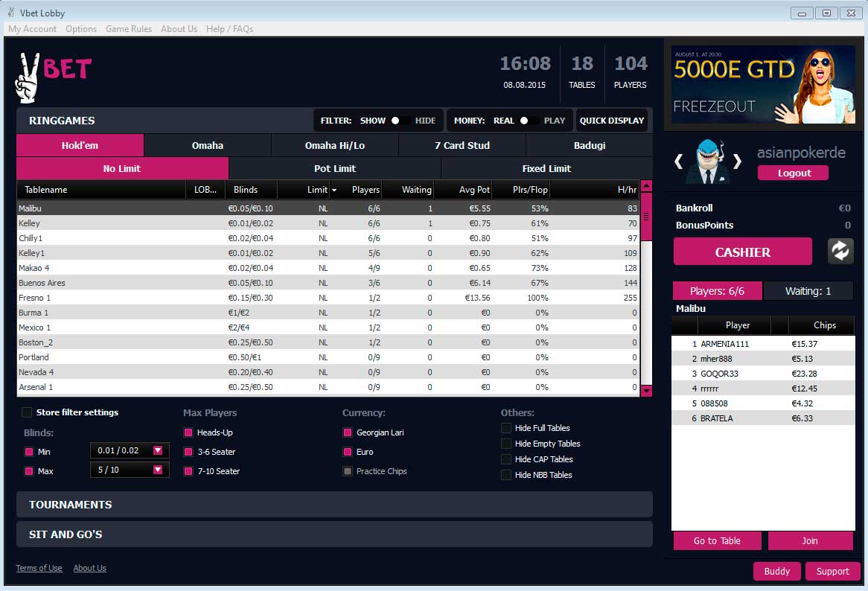Expand the Tournaments section
Screen dimensions: 868x591
pyautogui.click(x=334, y=504)
